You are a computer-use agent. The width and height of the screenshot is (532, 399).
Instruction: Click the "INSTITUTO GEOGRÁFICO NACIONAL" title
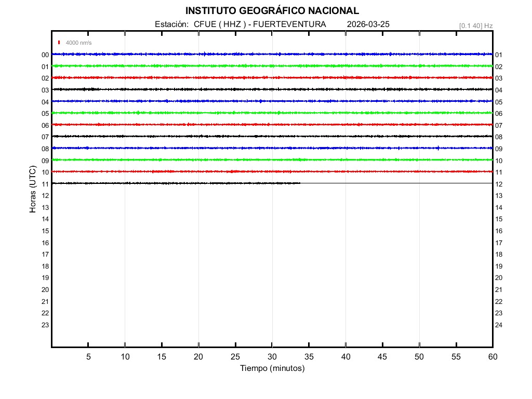[272, 11]
